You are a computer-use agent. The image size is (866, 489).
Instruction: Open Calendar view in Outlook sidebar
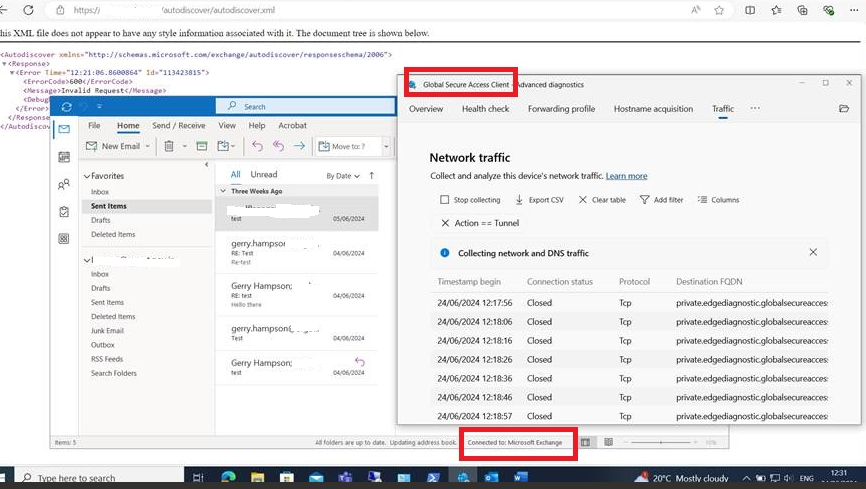[64, 157]
